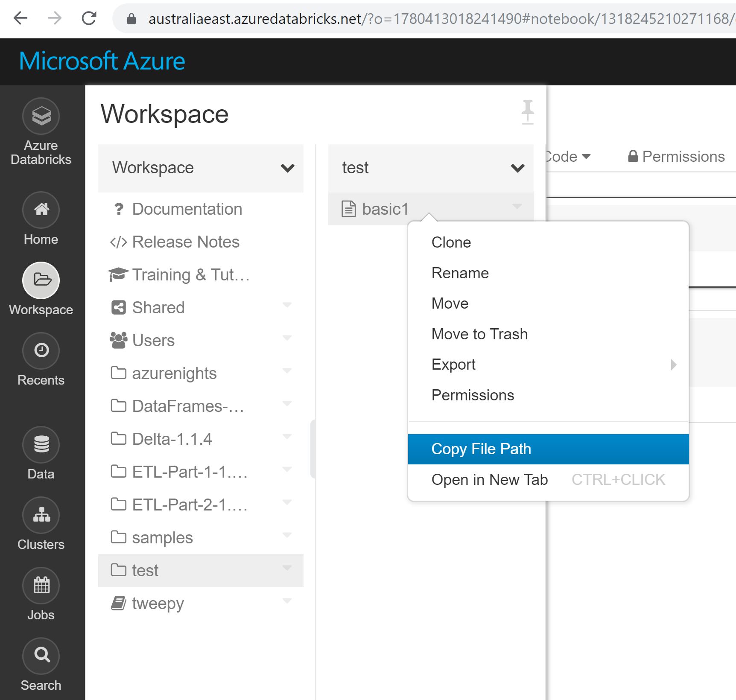736x700 pixels.
Task: Expand the Workspace column header chevron
Action: coord(288,168)
